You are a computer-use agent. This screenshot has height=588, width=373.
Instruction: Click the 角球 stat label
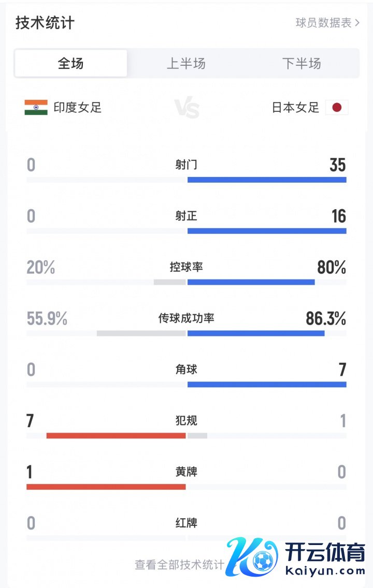(187, 370)
